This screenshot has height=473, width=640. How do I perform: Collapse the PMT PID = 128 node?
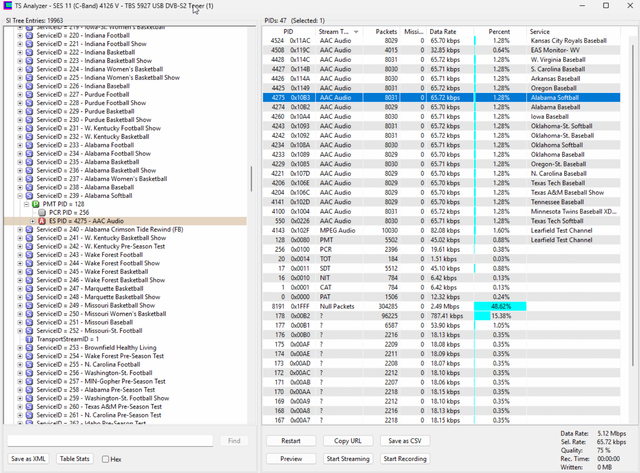(26, 204)
